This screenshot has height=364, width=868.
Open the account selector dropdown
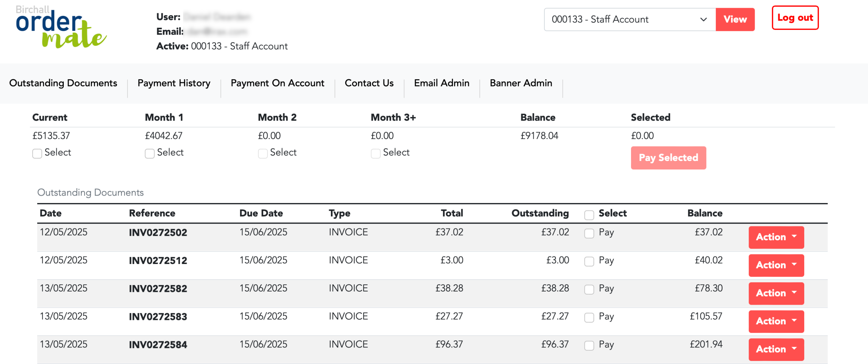tap(629, 19)
